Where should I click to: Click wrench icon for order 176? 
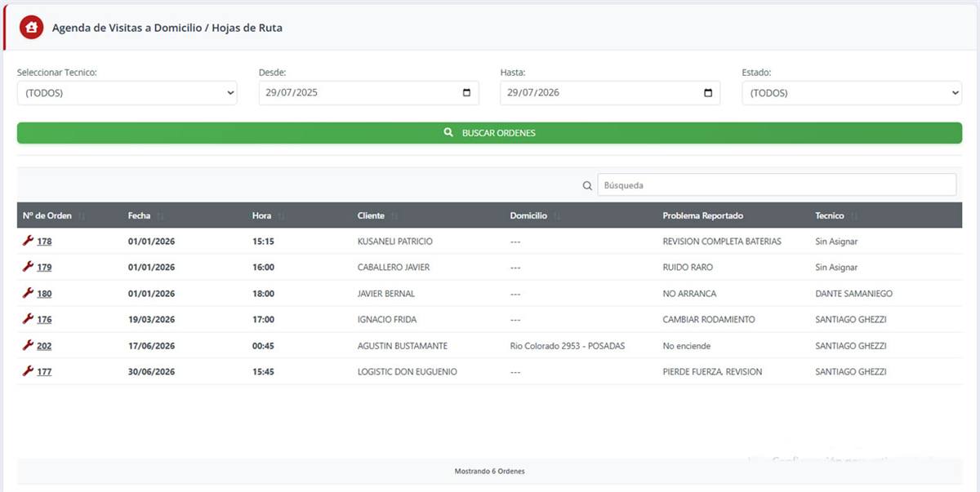pyautogui.click(x=28, y=319)
